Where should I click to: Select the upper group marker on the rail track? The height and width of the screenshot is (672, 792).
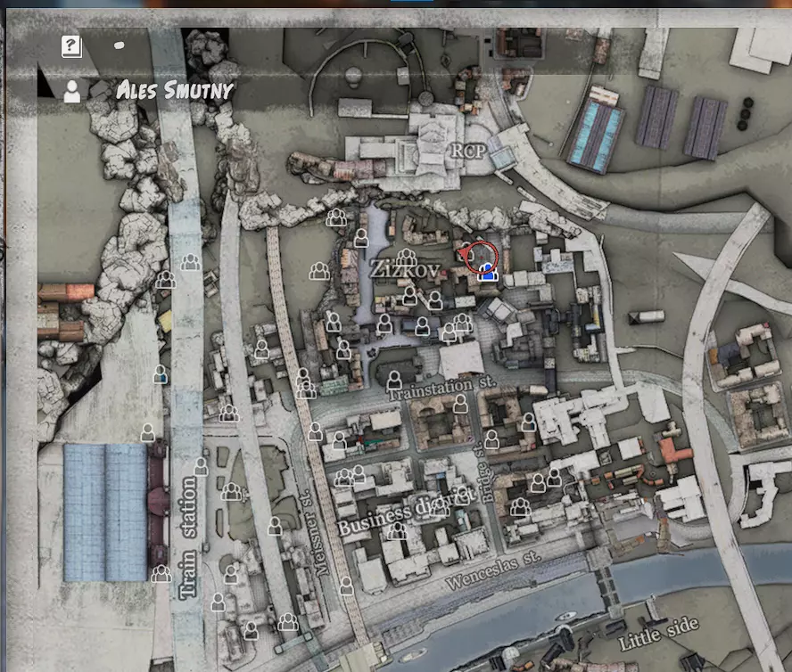click(x=191, y=261)
